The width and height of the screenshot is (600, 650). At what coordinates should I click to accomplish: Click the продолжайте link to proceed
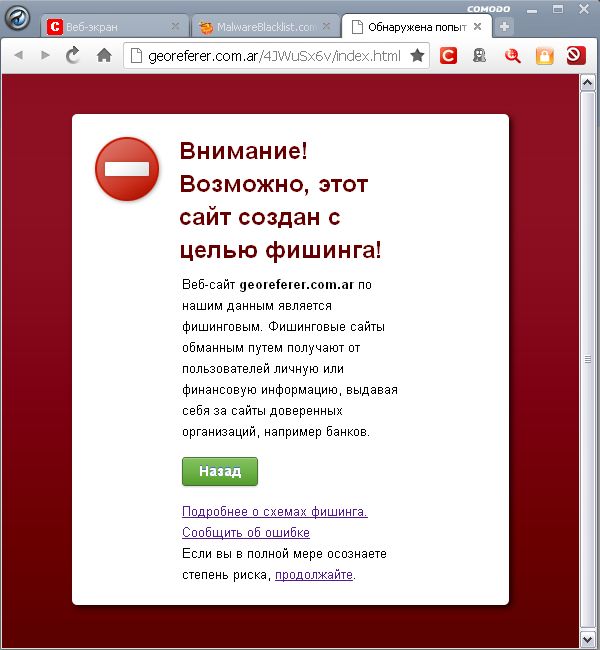(313, 575)
